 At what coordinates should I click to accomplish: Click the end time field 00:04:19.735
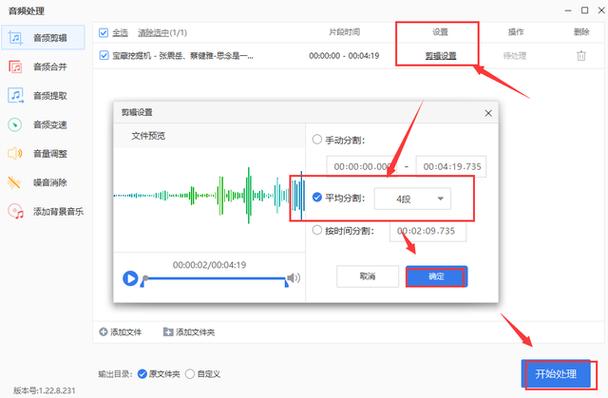point(451,166)
